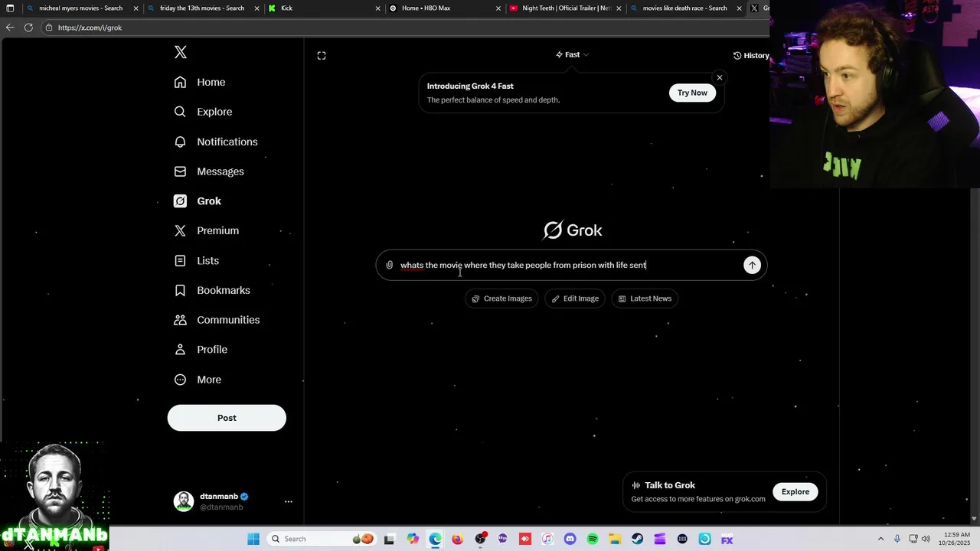This screenshot has width=980, height=551.
Task: Open account options next to dtanmanb
Action: coord(289,501)
